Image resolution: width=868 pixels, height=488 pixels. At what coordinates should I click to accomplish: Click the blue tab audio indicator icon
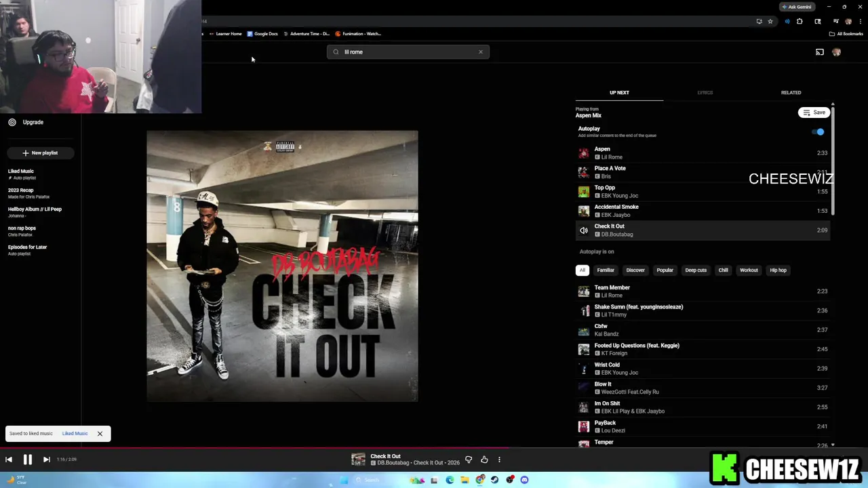(787, 22)
